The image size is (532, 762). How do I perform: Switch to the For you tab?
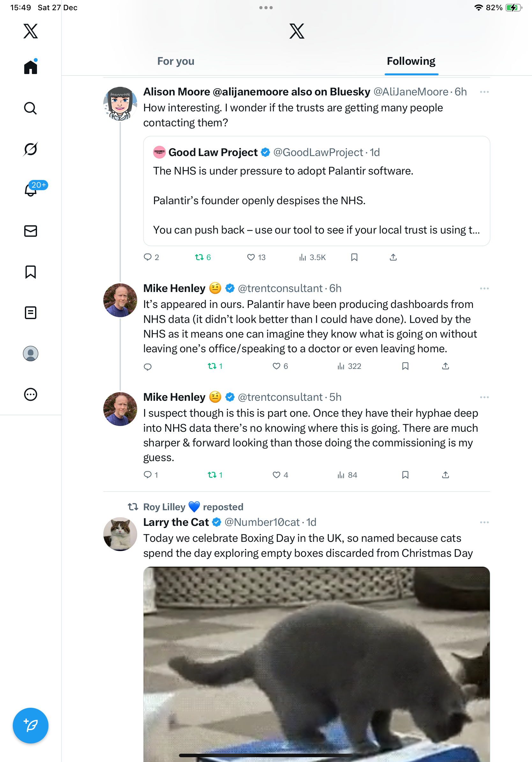176,61
